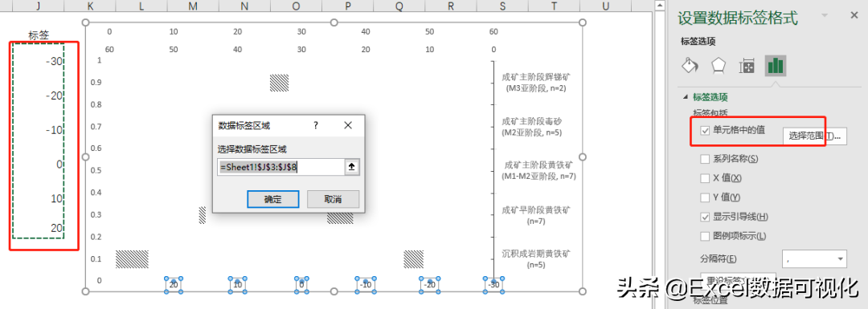
Task: Click the 标签 header cell
Action: coord(39,36)
